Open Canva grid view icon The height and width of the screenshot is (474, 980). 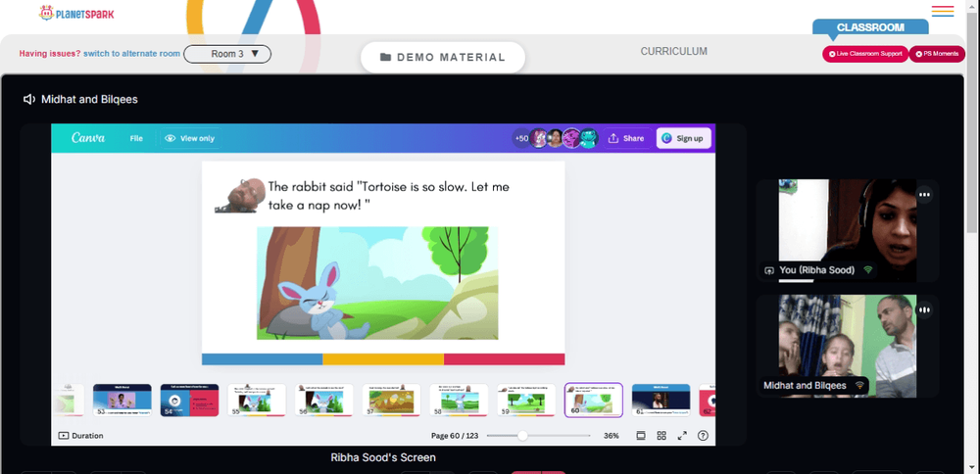click(661, 435)
